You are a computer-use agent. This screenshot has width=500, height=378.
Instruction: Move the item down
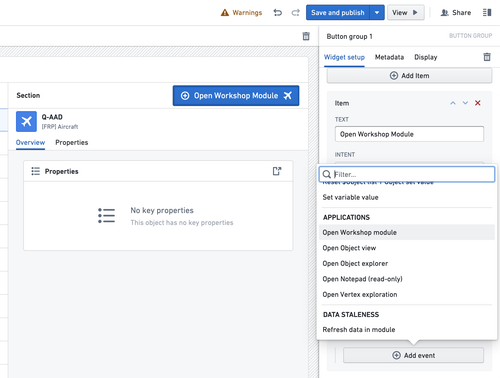(x=465, y=103)
